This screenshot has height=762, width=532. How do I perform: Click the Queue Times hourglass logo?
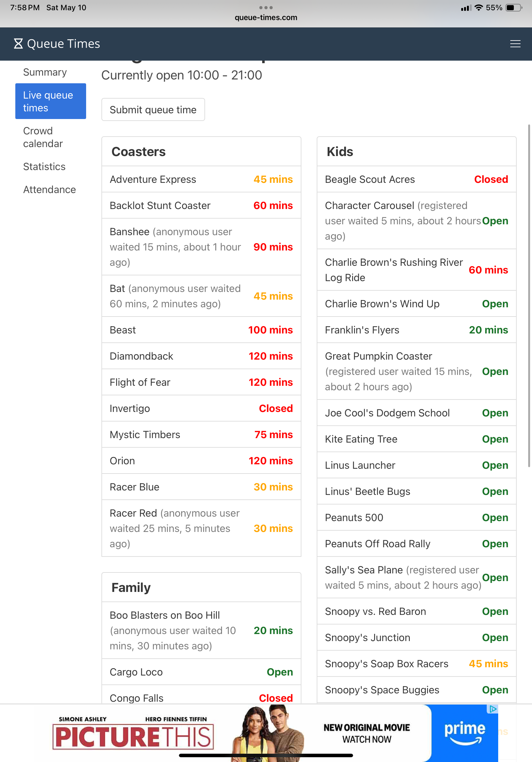tap(18, 43)
